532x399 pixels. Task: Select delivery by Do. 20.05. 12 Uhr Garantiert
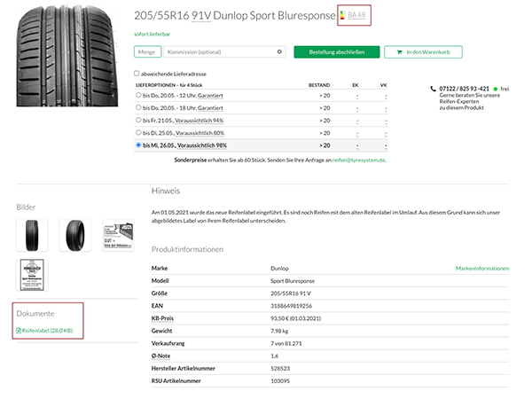point(137,94)
